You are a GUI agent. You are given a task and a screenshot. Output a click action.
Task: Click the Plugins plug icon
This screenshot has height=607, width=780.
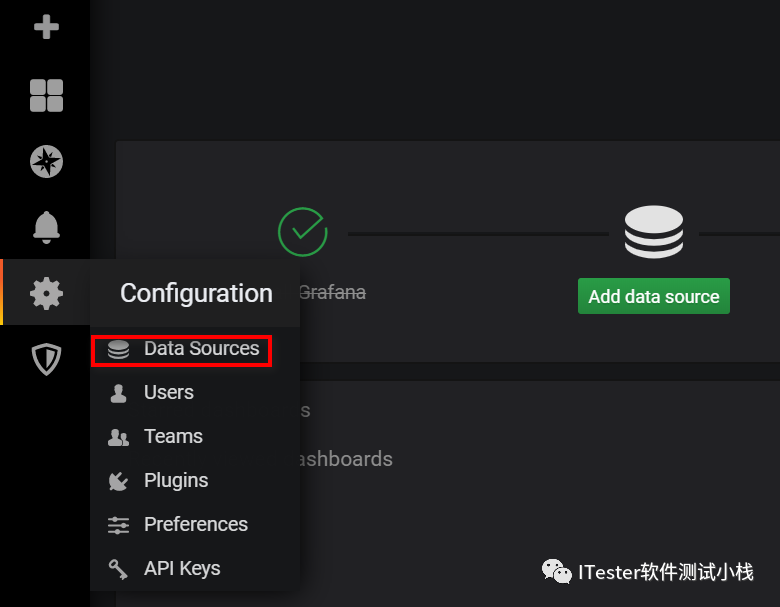coord(119,481)
